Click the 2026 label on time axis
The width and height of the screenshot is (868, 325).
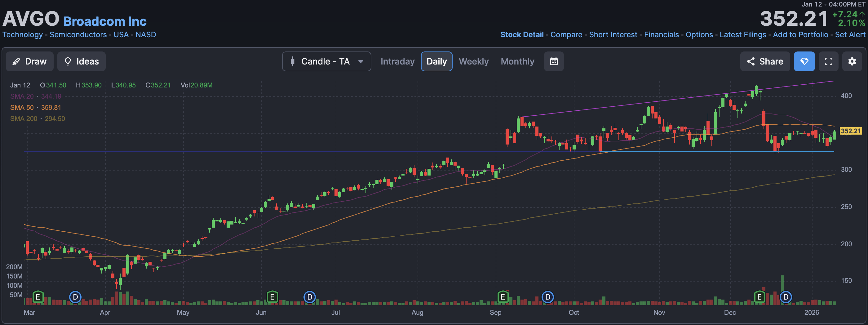(811, 313)
